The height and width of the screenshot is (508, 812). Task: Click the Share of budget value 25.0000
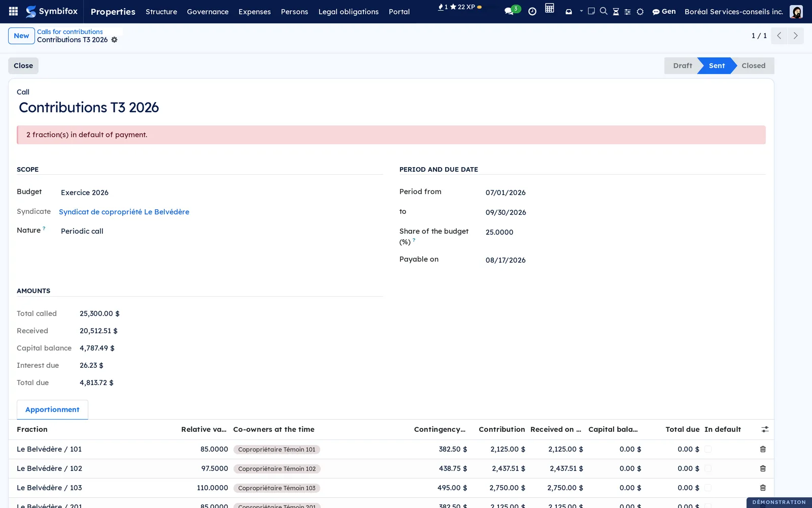(499, 232)
